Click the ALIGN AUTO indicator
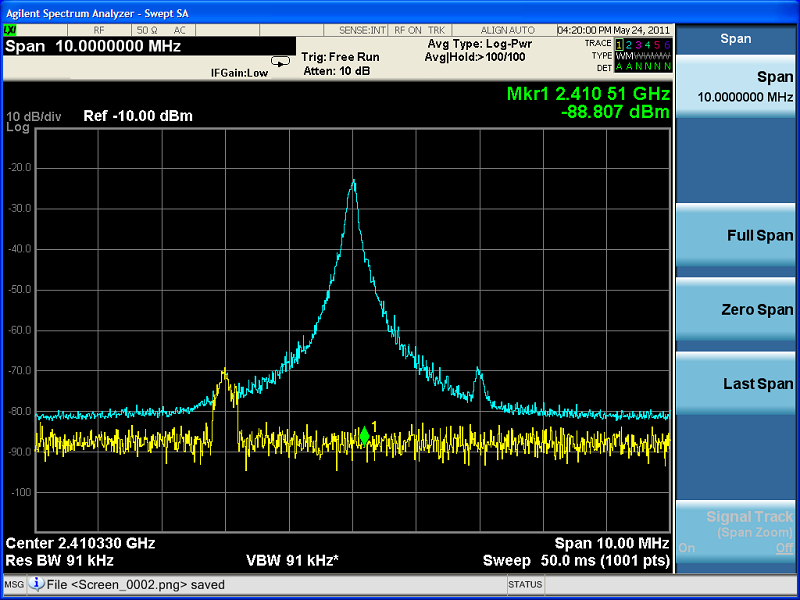800x600 pixels. coord(507,31)
